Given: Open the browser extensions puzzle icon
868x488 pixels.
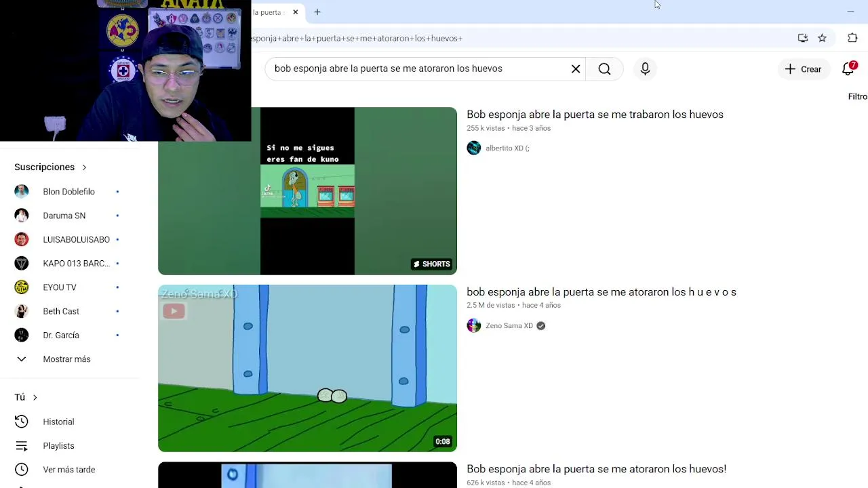Looking at the screenshot, I should pyautogui.click(x=852, y=38).
